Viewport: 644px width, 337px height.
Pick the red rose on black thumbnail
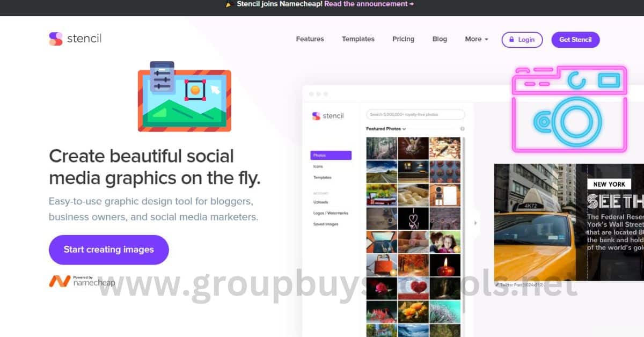[382, 288]
